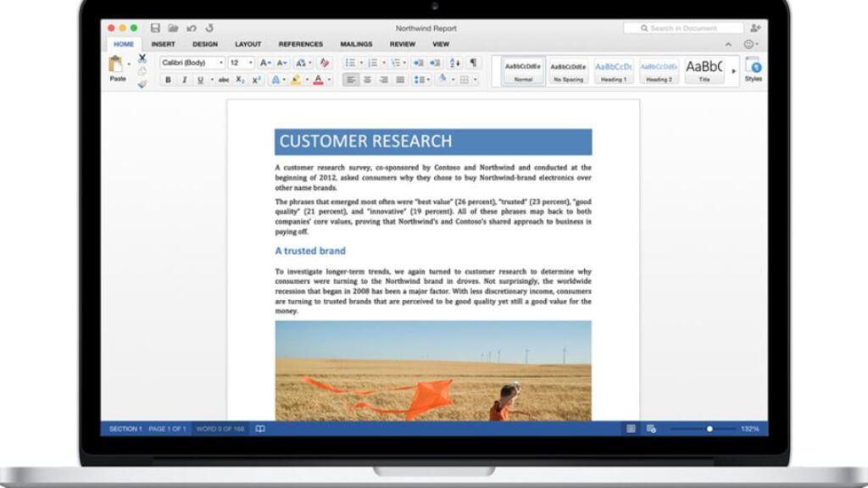Click the Format Painter brush icon
The image size is (868, 488).
click(x=142, y=84)
